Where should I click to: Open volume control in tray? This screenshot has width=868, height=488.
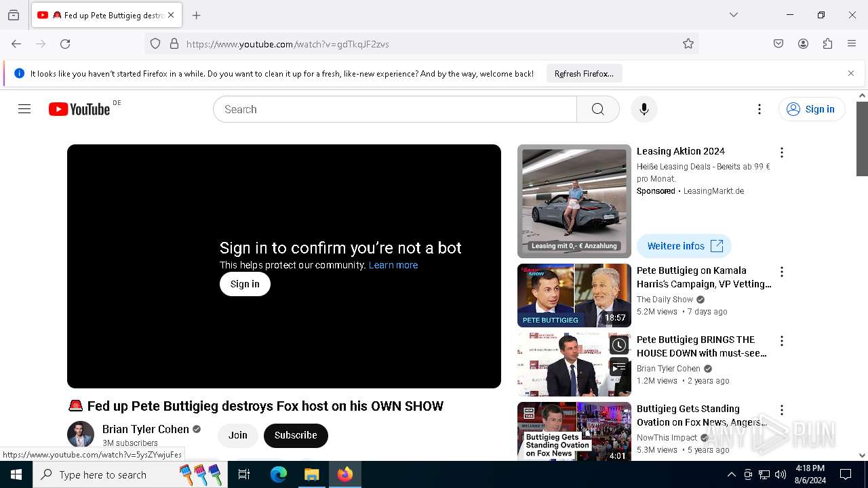(x=781, y=474)
